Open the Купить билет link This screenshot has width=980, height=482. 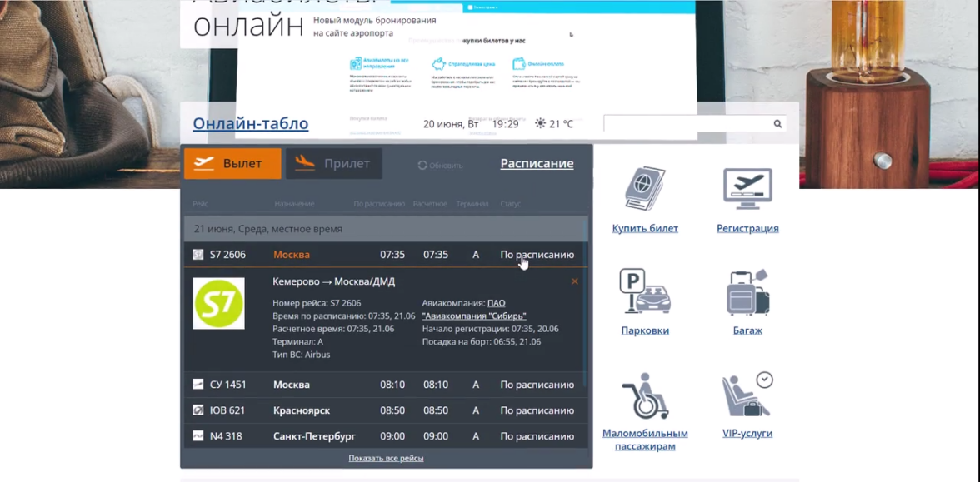pyautogui.click(x=645, y=228)
